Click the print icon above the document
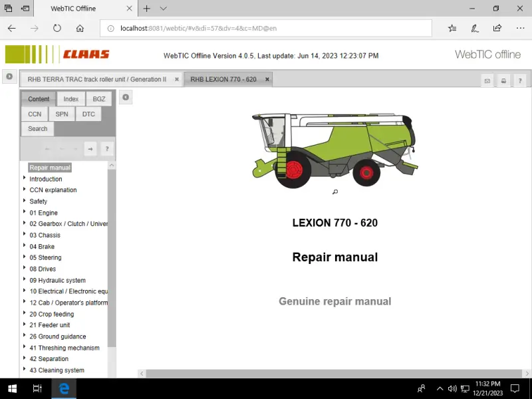The image size is (532, 399). pyautogui.click(x=503, y=80)
